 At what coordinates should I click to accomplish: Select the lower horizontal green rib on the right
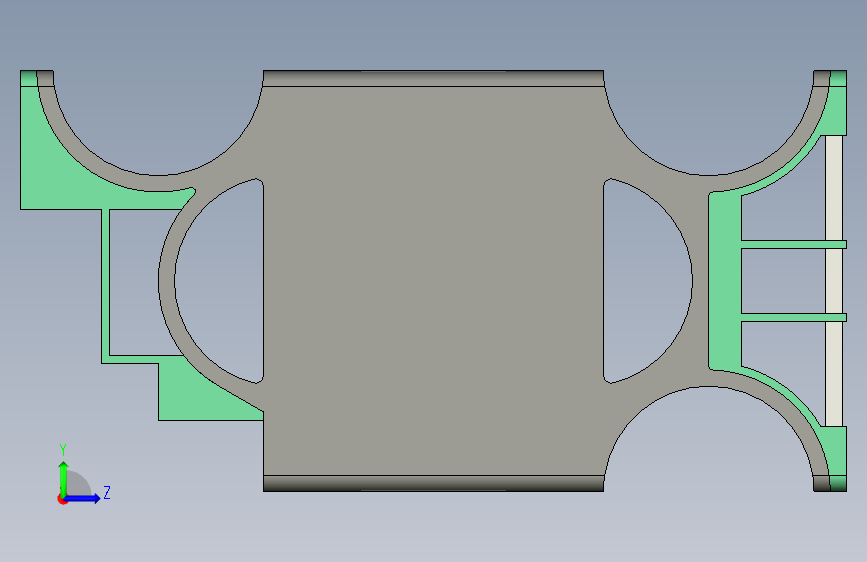[x=793, y=318]
